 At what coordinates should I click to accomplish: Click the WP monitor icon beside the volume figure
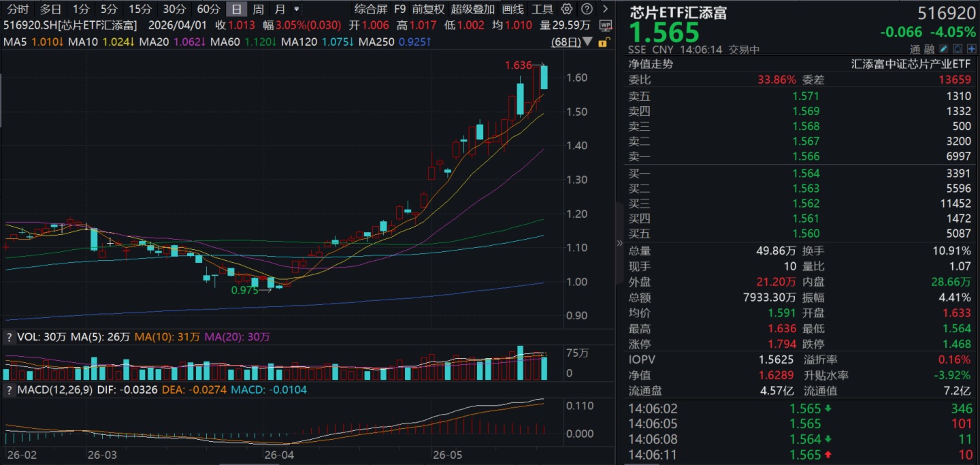coord(606,25)
